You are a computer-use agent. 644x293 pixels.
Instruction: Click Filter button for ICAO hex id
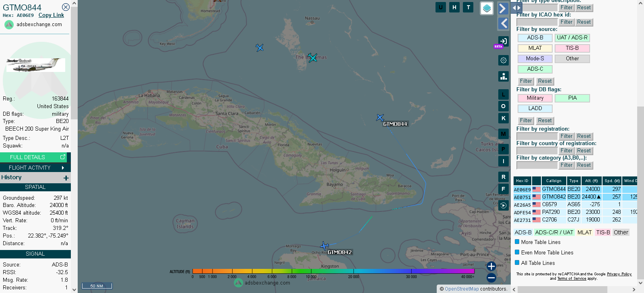[566, 22]
